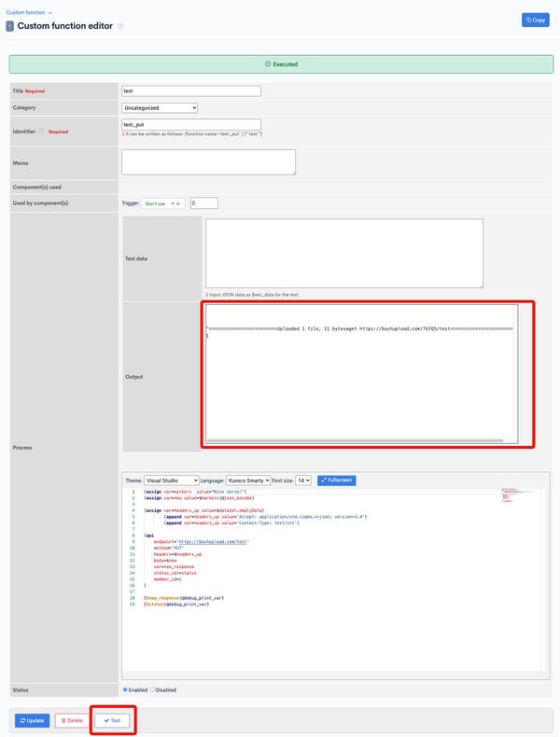Open the Category dropdown
The width and height of the screenshot is (560, 737).
click(x=160, y=107)
